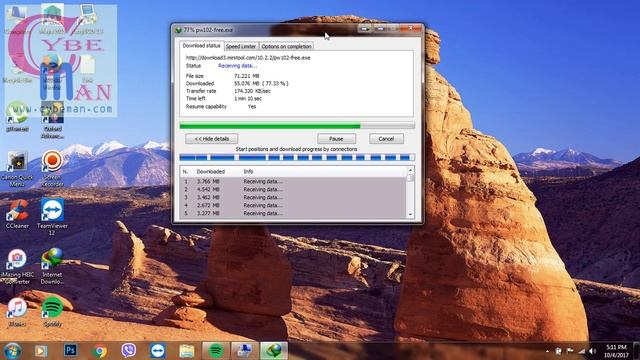
Task: Click the Hide details button
Action: tap(211, 139)
